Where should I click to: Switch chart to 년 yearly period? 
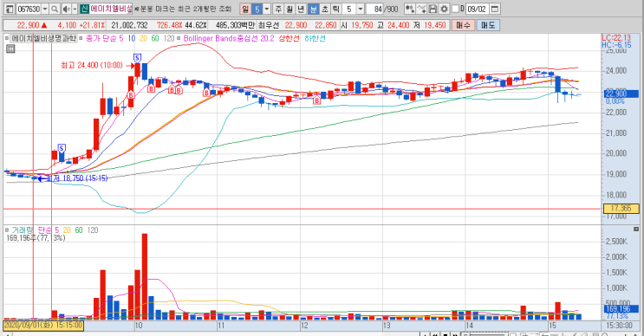(x=301, y=9)
